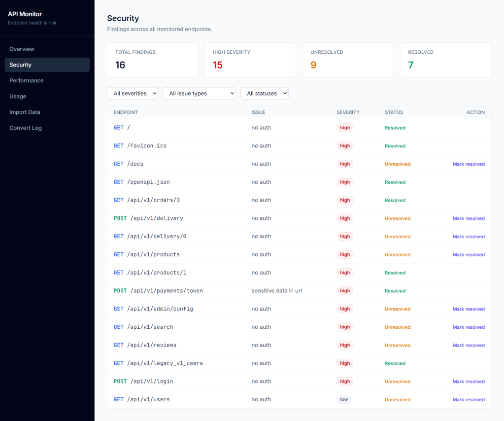The width and height of the screenshot is (504, 421).
Task: Mark /api/v1/search finding resolved
Action: tap(469, 327)
